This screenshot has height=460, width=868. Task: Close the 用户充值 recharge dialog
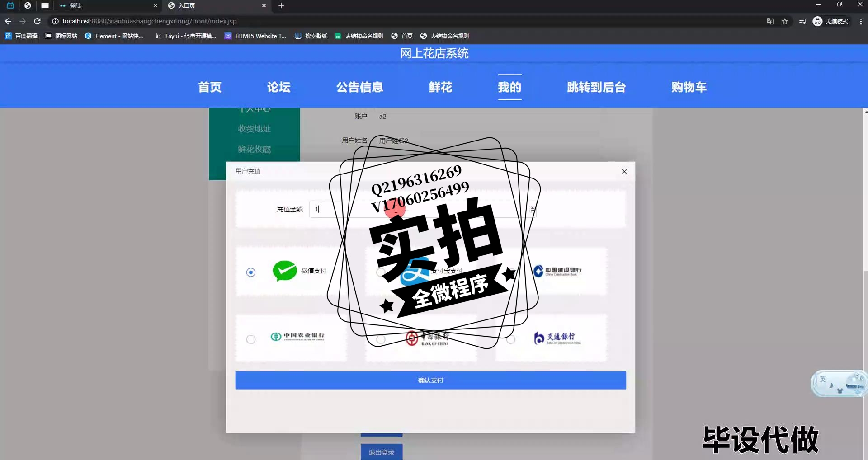tap(624, 171)
